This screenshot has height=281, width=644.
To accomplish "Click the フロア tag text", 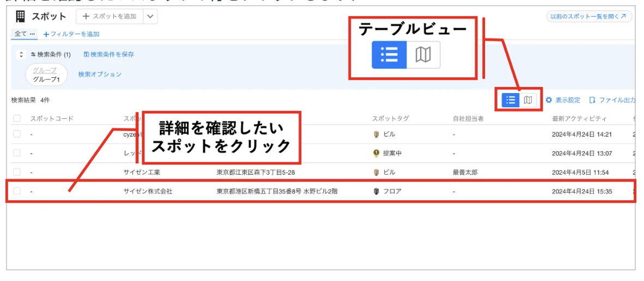I will click(392, 191).
